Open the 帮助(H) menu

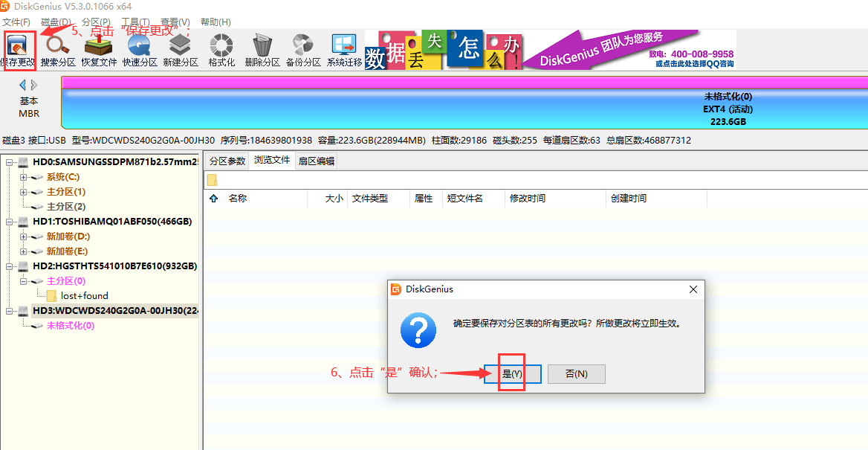[216, 22]
